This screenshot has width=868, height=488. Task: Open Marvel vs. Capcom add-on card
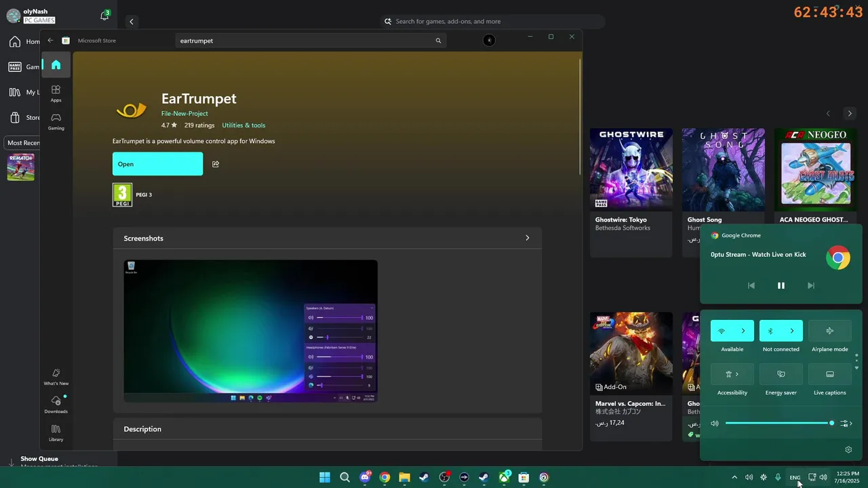tap(631, 377)
